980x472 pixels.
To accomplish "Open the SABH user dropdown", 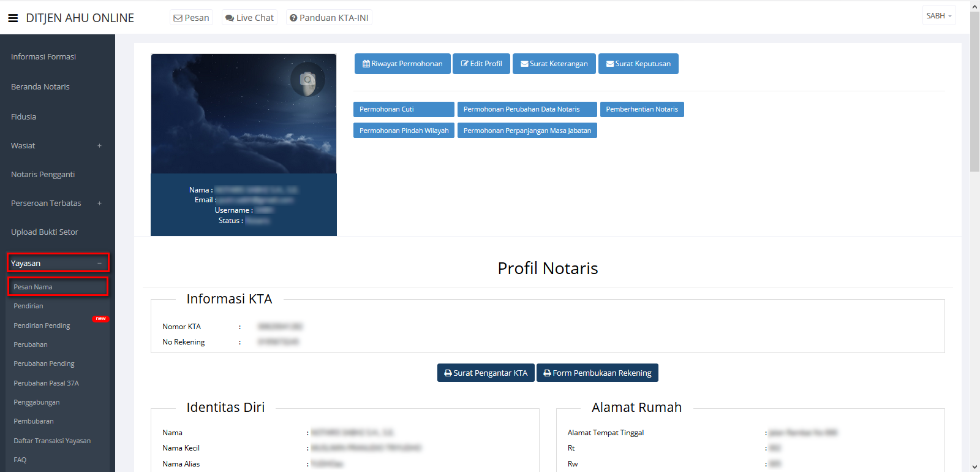I will point(938,16).
